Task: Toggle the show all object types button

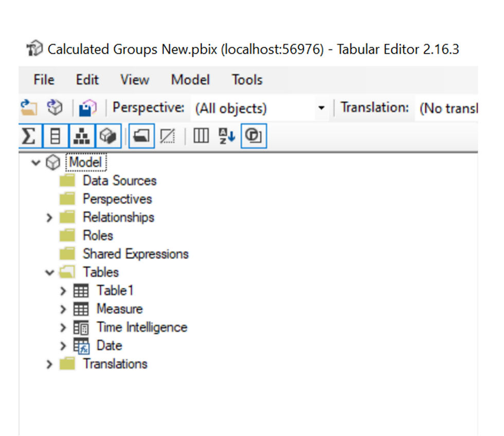Action: point(254,136)
